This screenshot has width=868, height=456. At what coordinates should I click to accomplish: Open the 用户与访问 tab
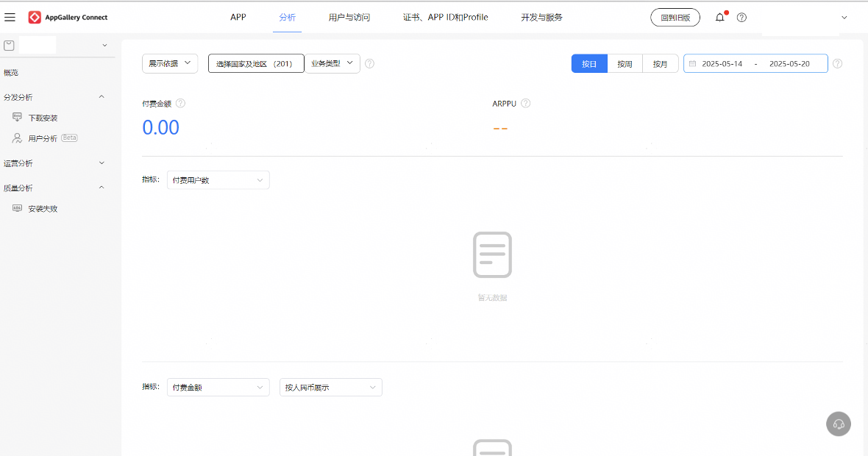(349, 17)
